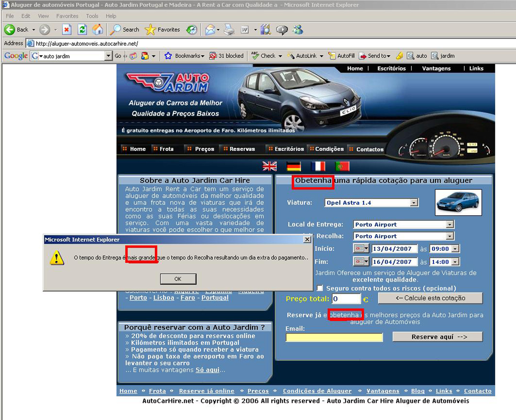Select the UK English flag
The image size is (516, 420).
tap(270, 166)
